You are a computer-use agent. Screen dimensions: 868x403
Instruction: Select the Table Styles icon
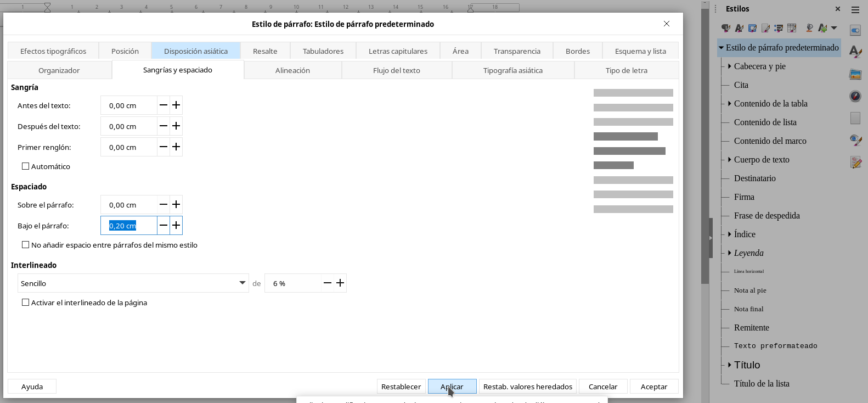pyautogui.click(x=792, y=28)
